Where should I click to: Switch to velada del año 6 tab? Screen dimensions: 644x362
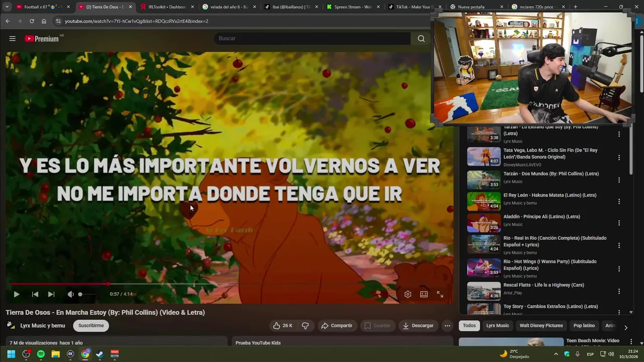229,7
